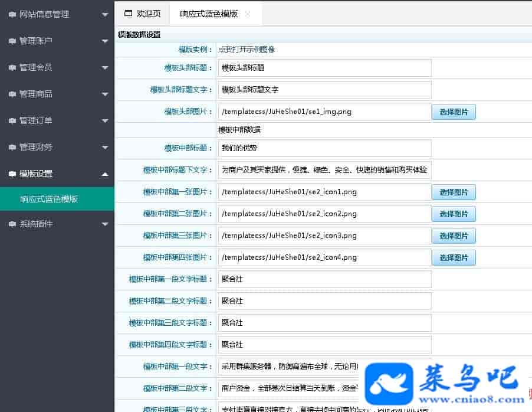Expand the 管理财务 menu arrow

(x=104, y=147)
